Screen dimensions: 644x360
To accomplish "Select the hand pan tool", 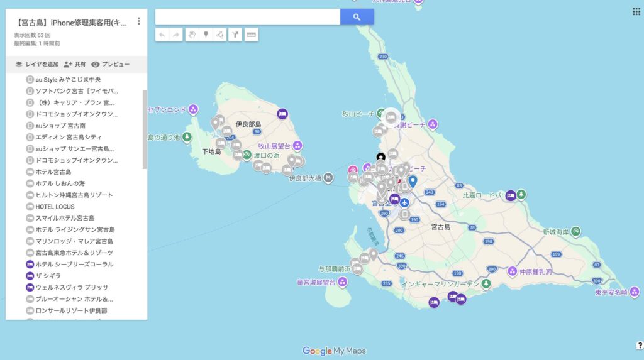I will pos(192,35).
